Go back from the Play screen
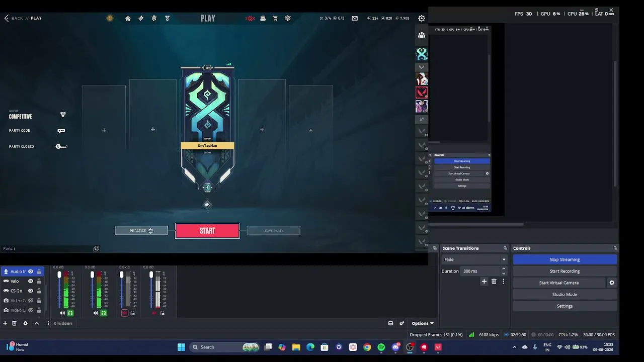Screen dimensions: 644x362 (7, 18)
